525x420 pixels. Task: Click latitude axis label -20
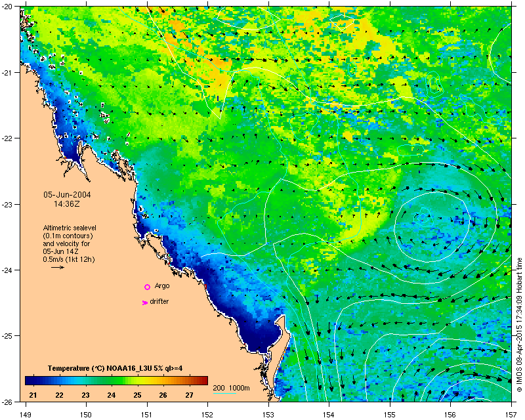pos(7,7)
